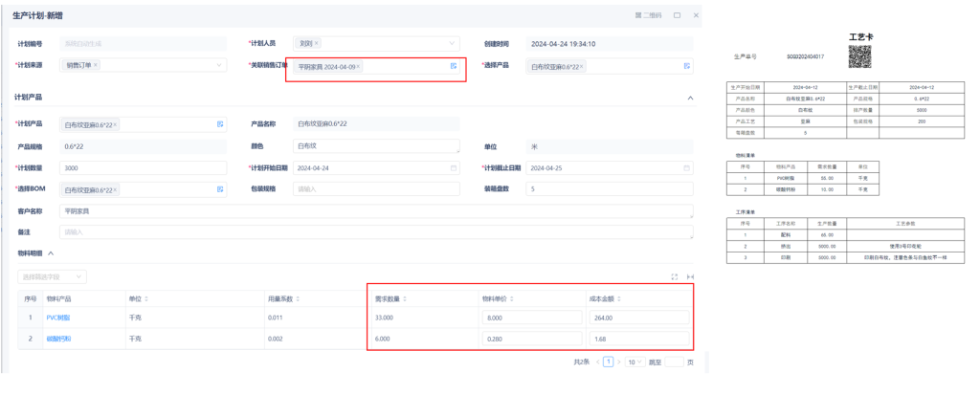Open plan start date calendar icon
The width and height of the screenshot is (980, 395).
[454, 168]
